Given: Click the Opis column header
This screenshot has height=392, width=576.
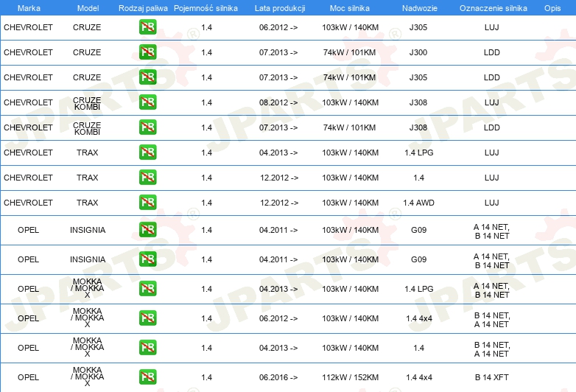Looking at the screenshot, I should click(x=552, y=7).
